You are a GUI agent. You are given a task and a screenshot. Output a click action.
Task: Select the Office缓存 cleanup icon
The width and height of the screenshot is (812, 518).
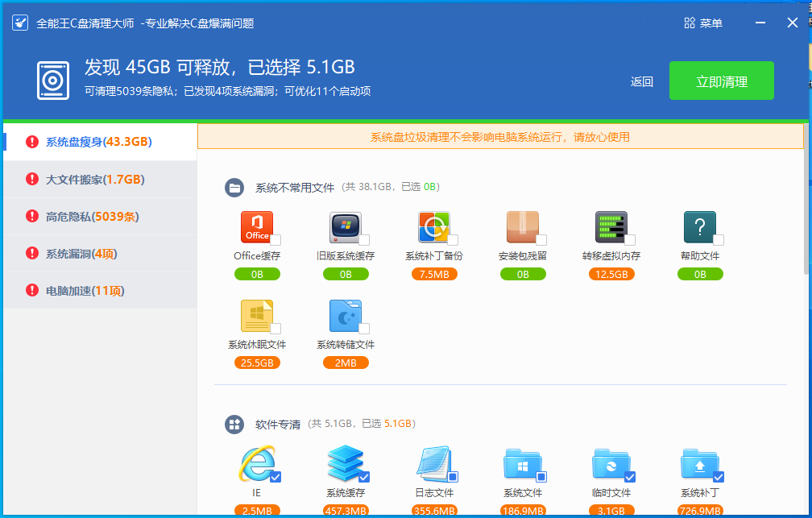258,227
